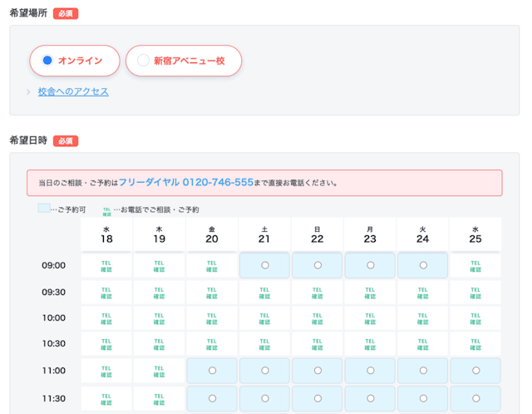Click TEL確認 at 11:30 on Wednesday 18

coord(106,399)
